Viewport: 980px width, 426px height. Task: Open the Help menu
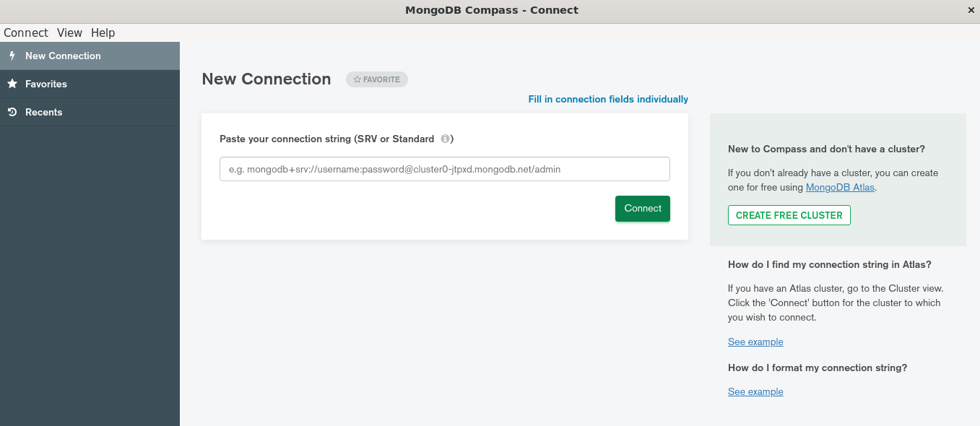(x=103, y=32)
